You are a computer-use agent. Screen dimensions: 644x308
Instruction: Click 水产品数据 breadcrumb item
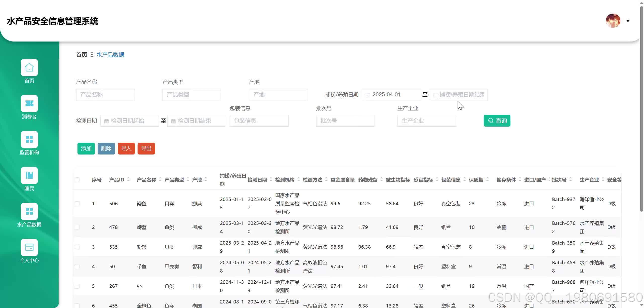110,55
